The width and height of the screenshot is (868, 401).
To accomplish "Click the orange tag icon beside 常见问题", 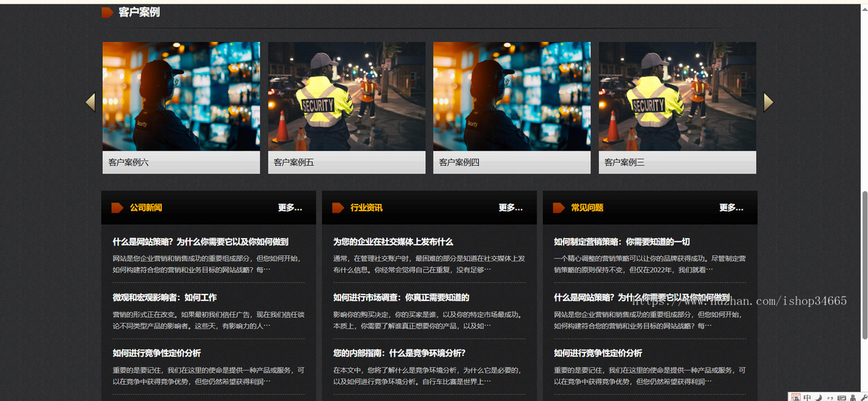I will point(558,208).
